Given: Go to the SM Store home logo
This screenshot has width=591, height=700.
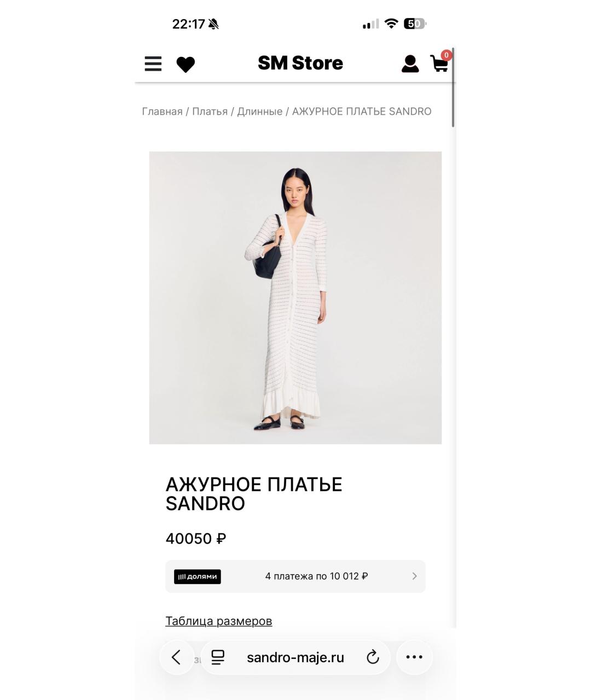Looking at the screenshot, I should (300, 63).
